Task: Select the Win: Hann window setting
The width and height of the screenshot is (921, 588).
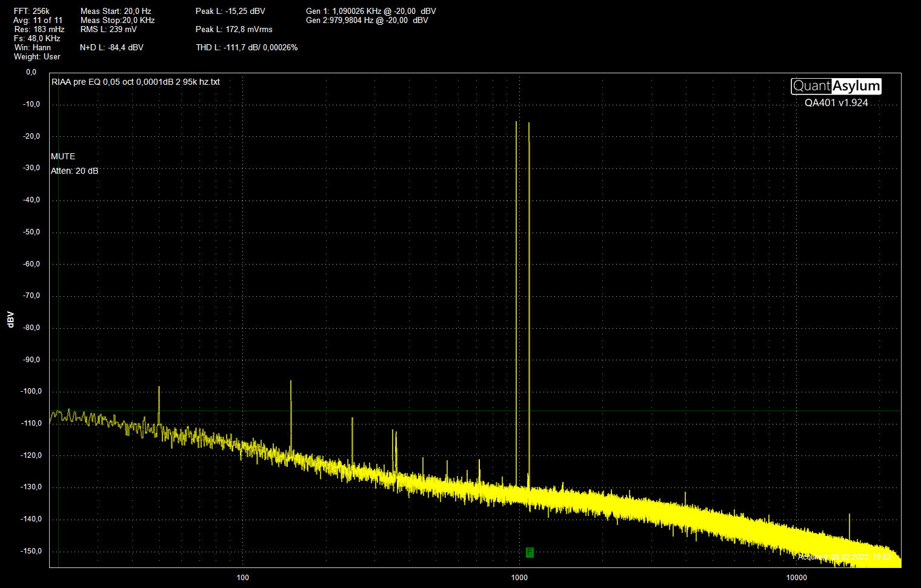Action: coord(33,47)
